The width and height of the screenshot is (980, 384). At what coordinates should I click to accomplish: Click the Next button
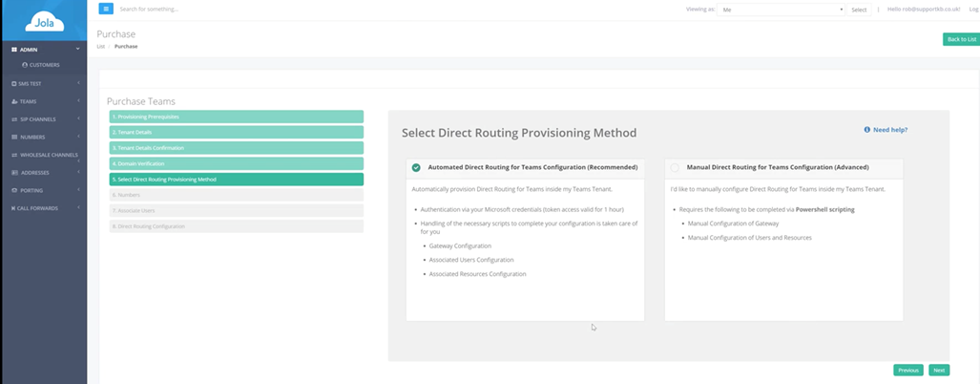(939, 371)
